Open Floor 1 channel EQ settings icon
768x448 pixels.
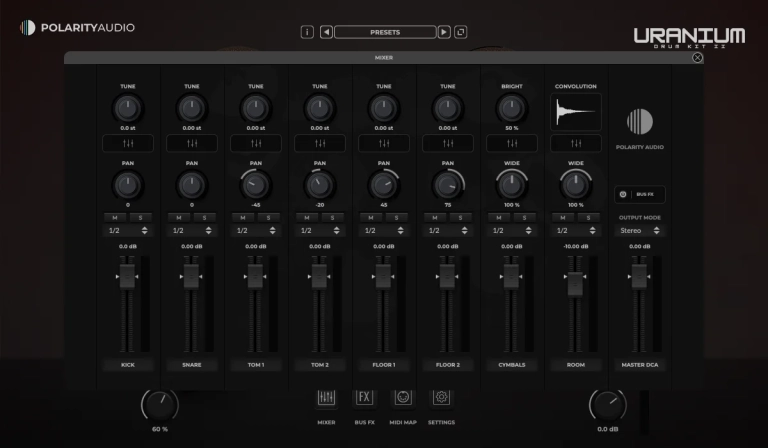pyautogui.click(x=384, y=143)
